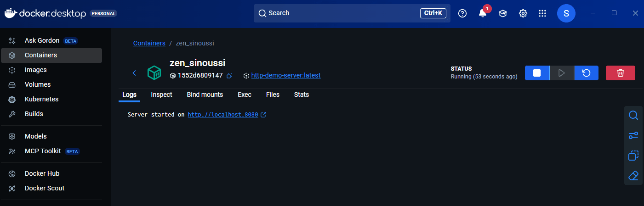Open the log display filter settings icon
This screenshot has width=644, height=206.
(633, 135)
